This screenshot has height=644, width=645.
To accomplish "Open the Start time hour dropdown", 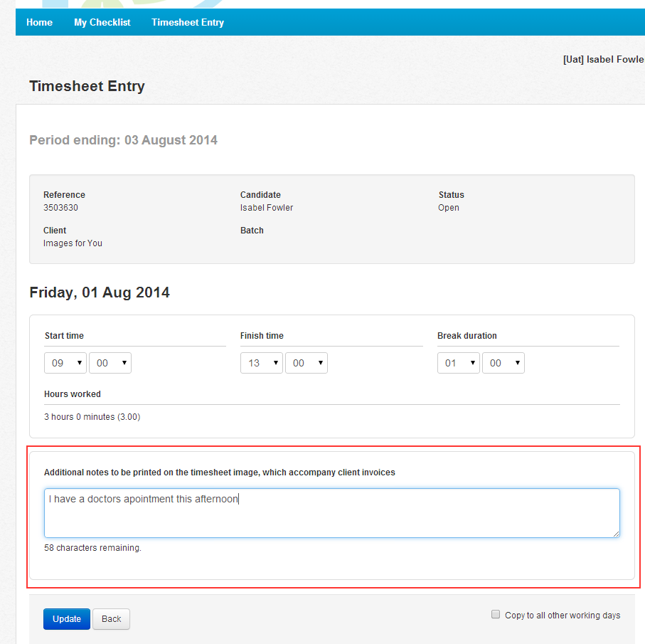I will (x=65, y=363).
